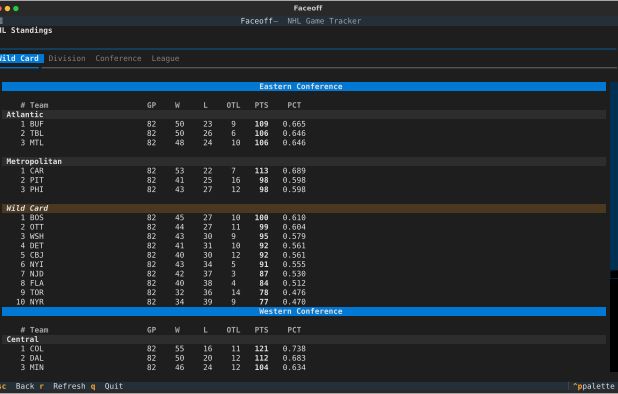Click the GP column header in Western Conference

(x=151, y=330)
